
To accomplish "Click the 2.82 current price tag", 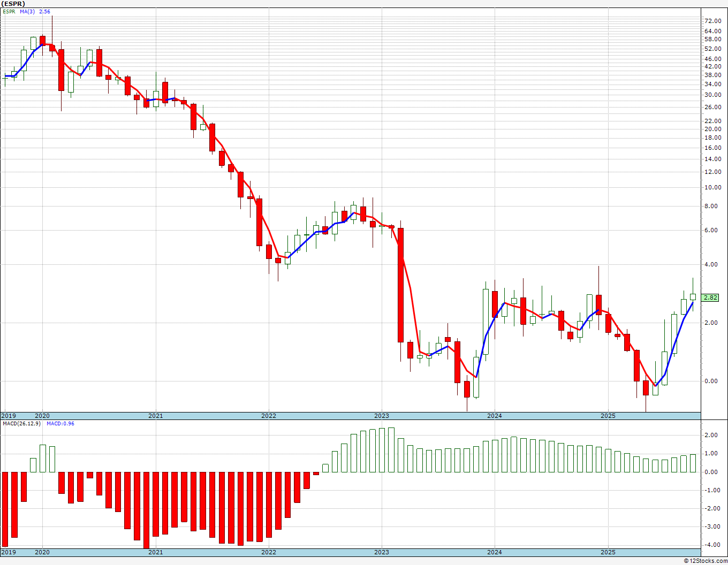I will tap(710, 297).
